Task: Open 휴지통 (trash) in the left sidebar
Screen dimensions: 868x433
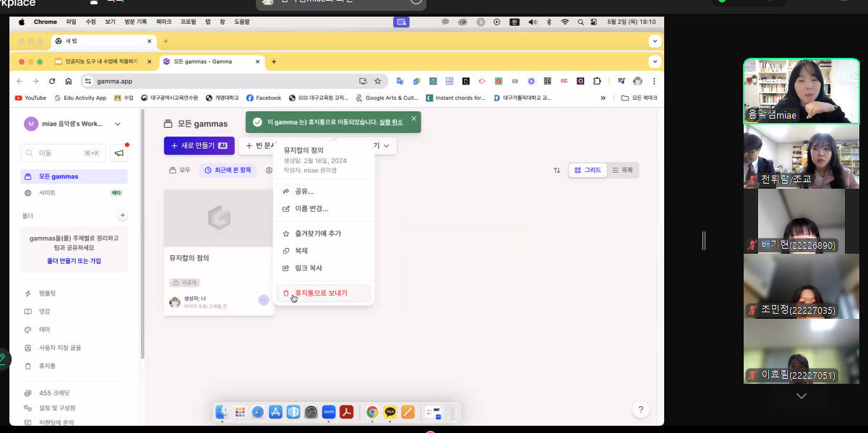Action: tap(46, 366)
